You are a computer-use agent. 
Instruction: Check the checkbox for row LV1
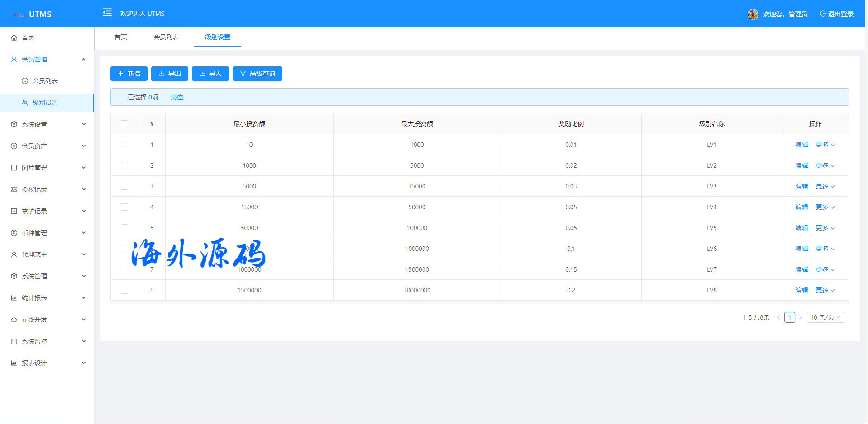coord(124,145)
